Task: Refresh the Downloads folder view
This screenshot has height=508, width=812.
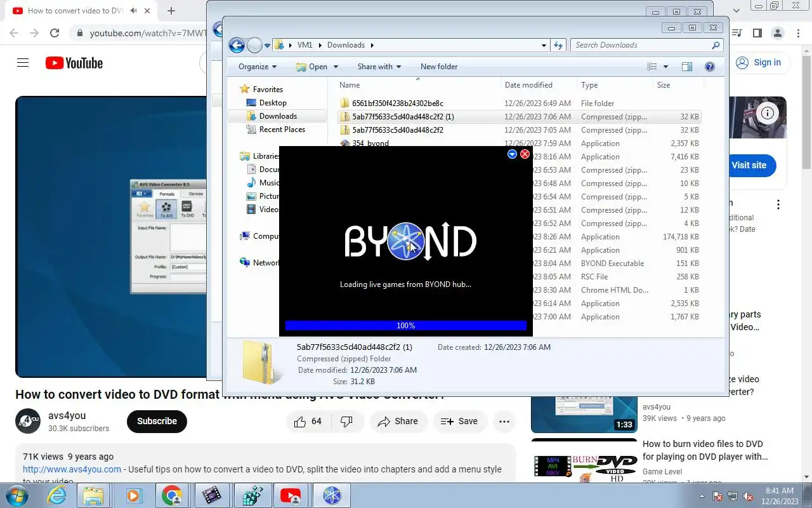Action: pos(558,45)
